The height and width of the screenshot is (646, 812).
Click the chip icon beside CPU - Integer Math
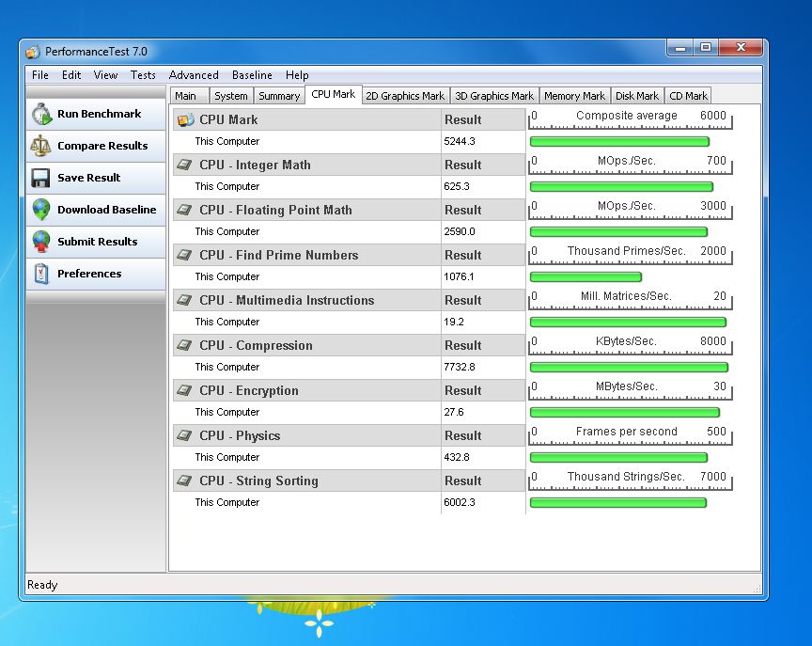(184, 165)
